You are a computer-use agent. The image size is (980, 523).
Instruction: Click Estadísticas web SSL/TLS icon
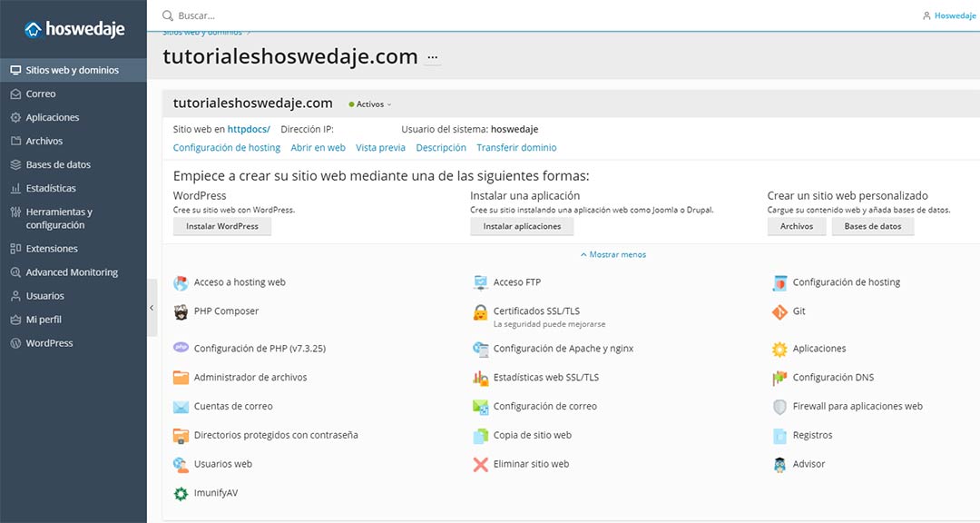tap(480, 377)
